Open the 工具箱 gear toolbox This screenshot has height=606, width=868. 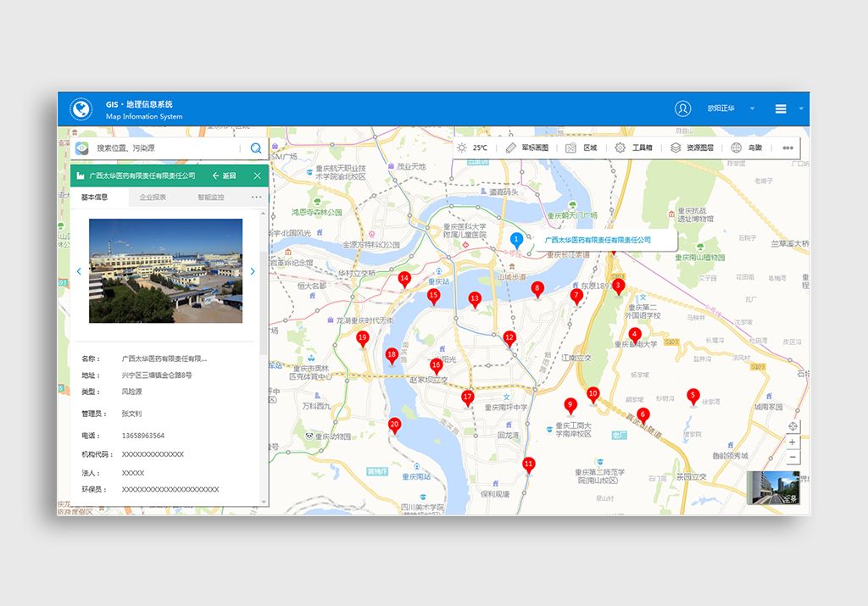click(633, 147)
